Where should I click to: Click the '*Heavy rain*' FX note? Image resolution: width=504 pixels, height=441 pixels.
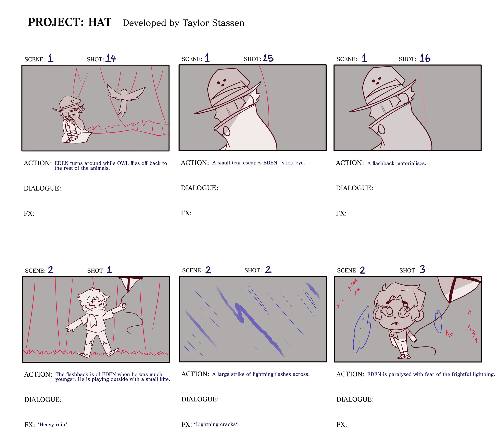[52, 424]
